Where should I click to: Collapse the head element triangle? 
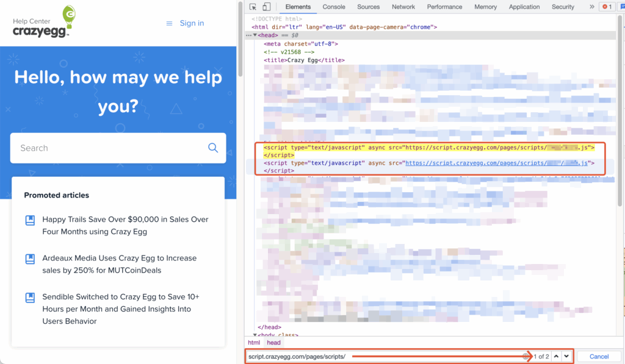255,35
